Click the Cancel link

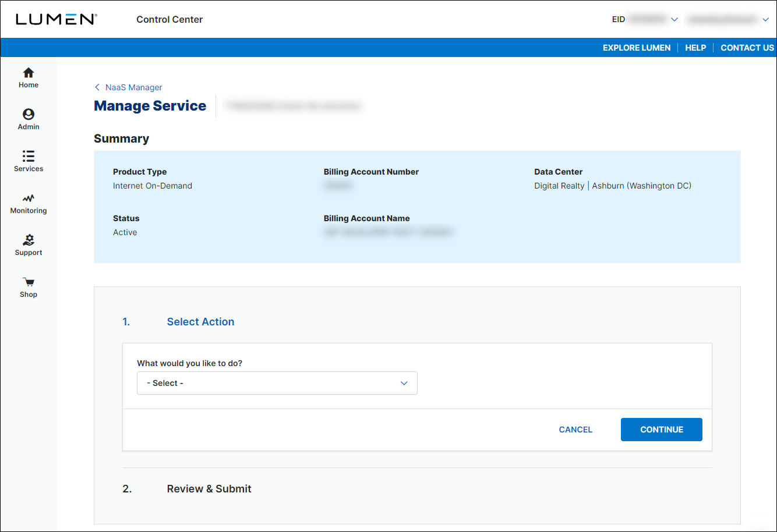tap(575, 430)
